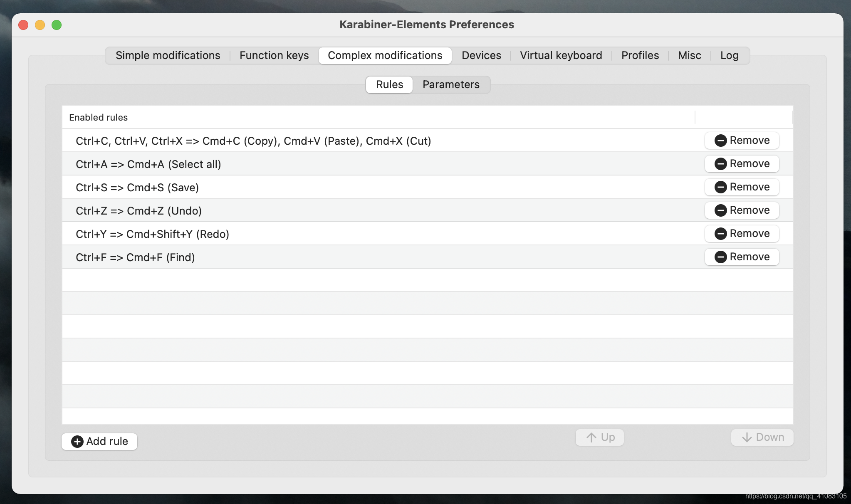Switch to Simple modifications tab
The height and width of the screenshot is (504, 851).
click(168, 56)
